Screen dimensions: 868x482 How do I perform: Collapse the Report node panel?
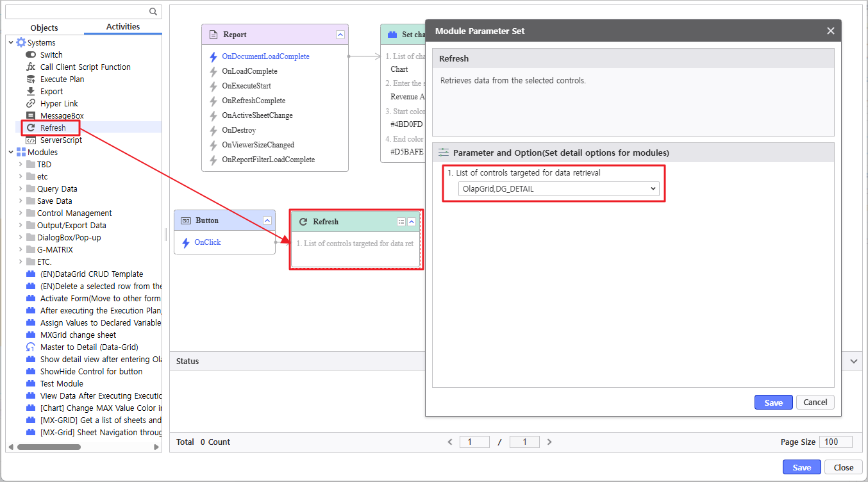tap(340, 35)
